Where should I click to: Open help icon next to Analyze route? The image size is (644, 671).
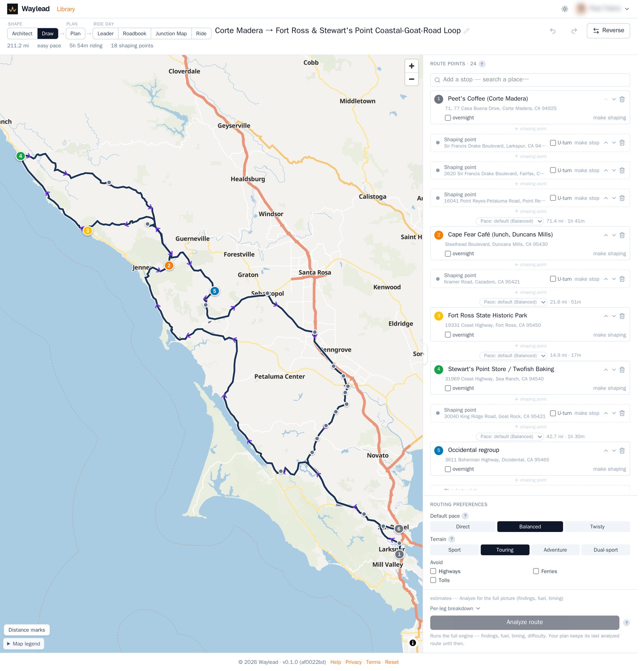coord(626,623)
